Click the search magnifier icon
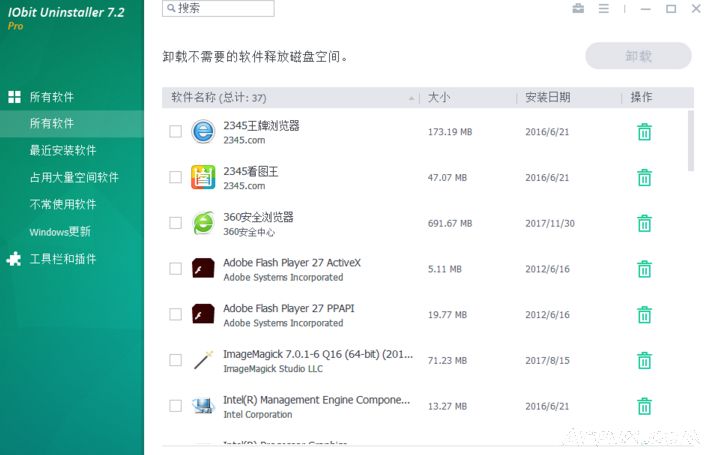 tap(171, 8)
